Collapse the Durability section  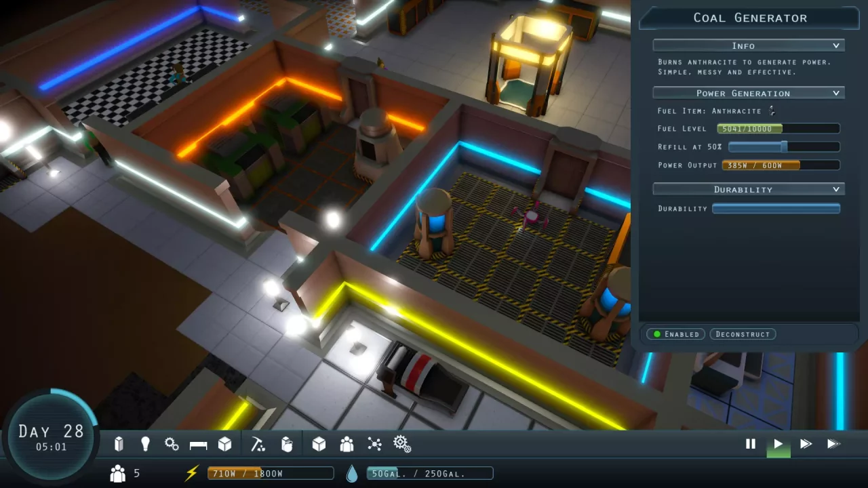[x=836, y=190]
